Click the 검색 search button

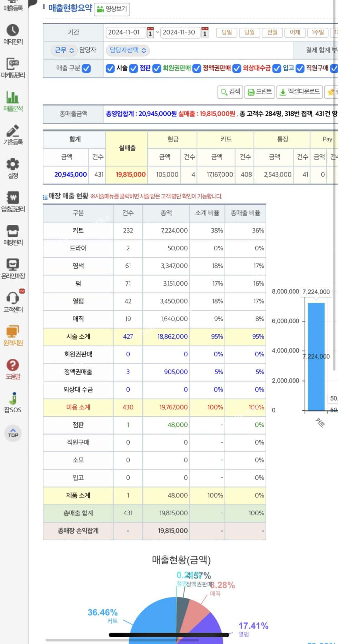click(x=230, y=92)
